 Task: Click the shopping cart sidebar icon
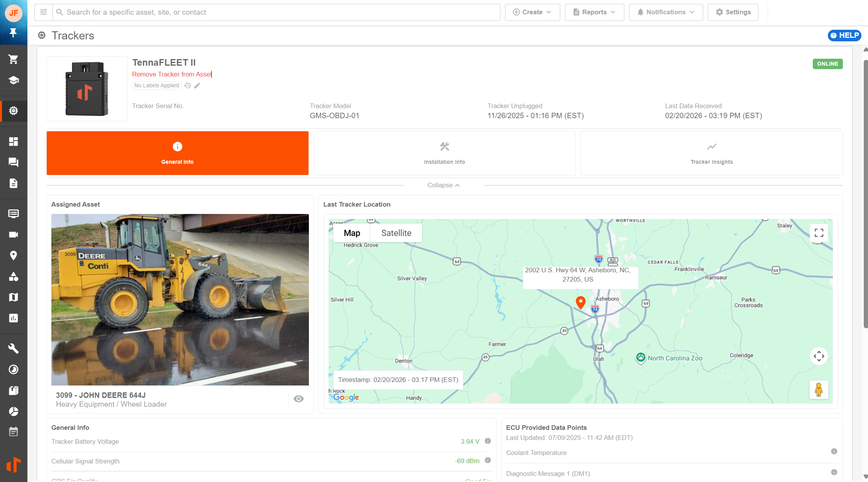[14, 59]
